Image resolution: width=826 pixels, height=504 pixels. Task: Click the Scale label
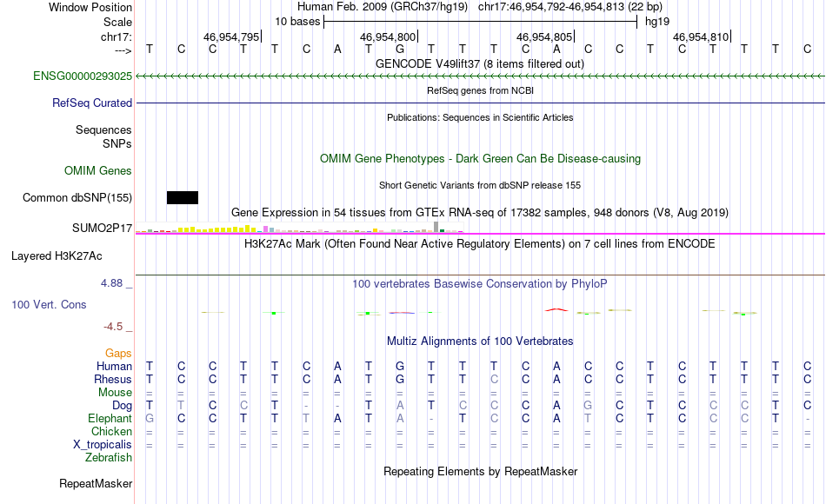point(118,22)
